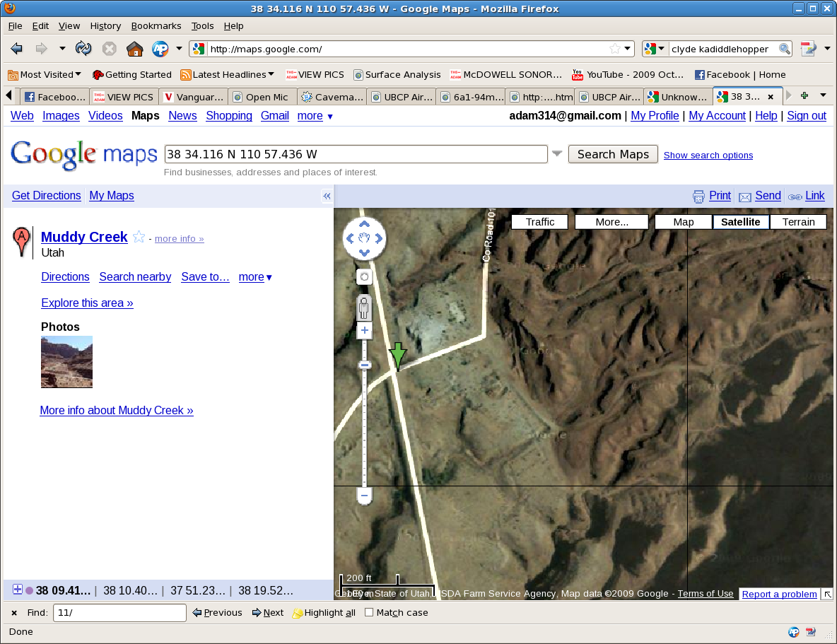Switch the map to Terrain view
This screenshot has height=644, width=837.
tap(798, 222)
